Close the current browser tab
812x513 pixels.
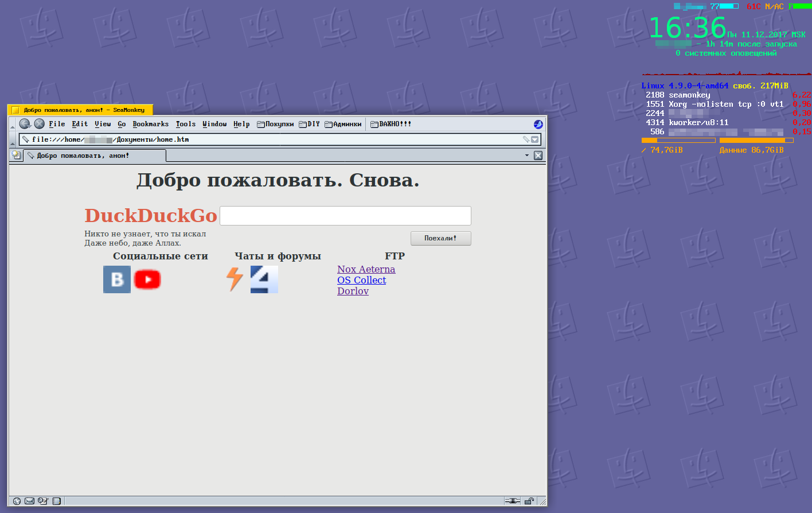coord(538,156)
